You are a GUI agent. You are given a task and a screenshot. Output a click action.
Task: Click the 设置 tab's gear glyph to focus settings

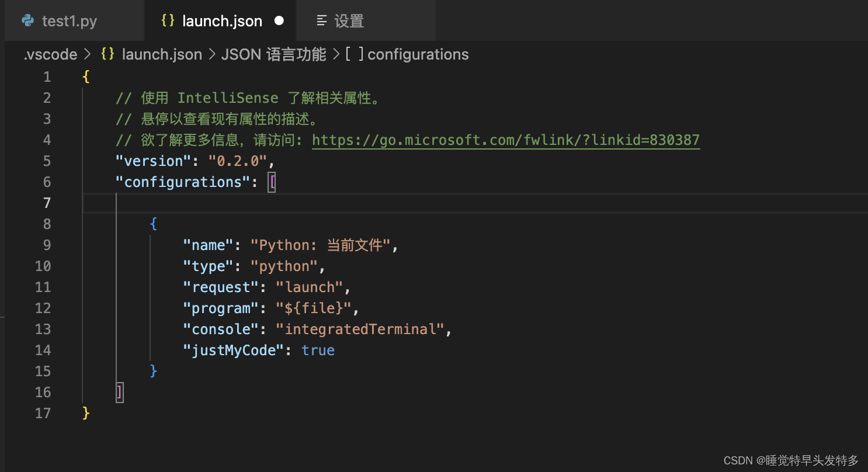[322, 20]
